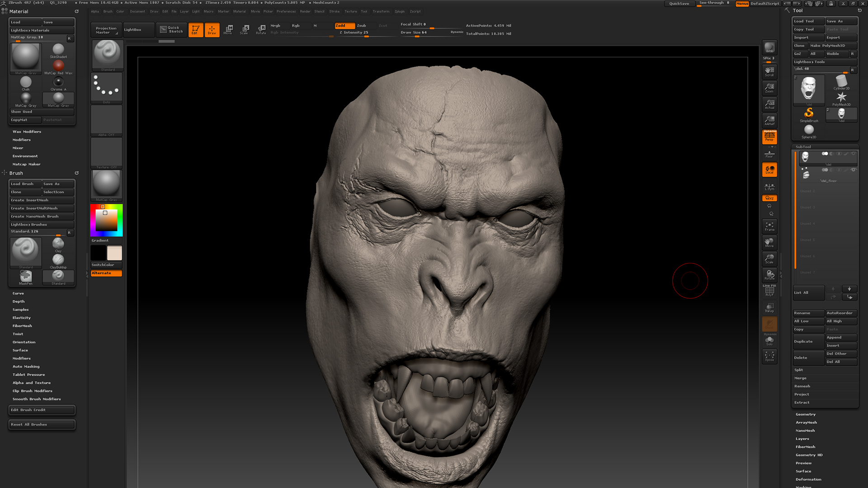Activate the Move transform tool in top shelf
This screenshot has height=488, width=868.
click(x=228, y=30)
